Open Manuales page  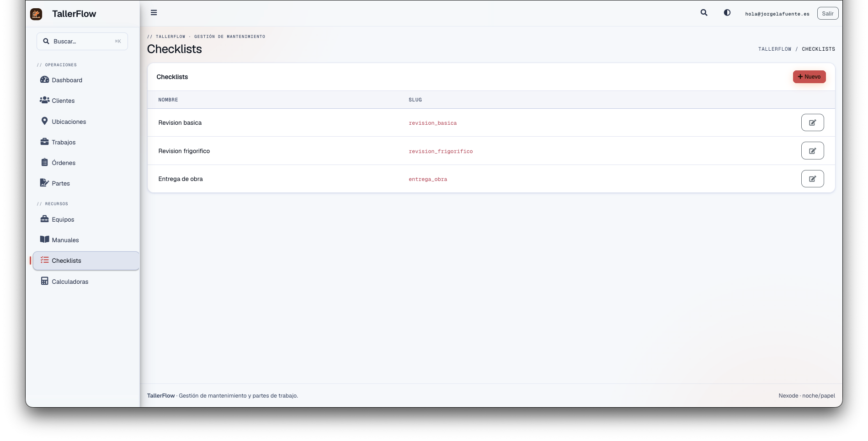(x=85, y=240)
